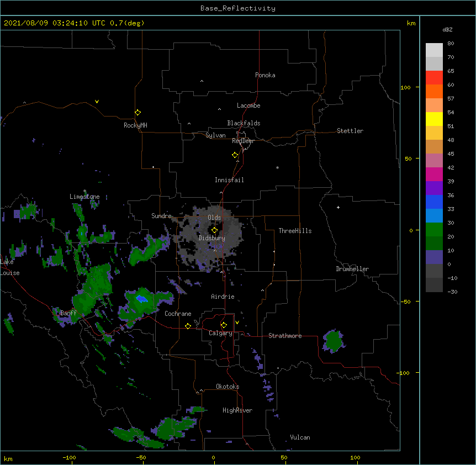Image resolution: width=476 pixels, height=465 pixels.
Task: Click the Olds town label
Action: coord(214,218)
